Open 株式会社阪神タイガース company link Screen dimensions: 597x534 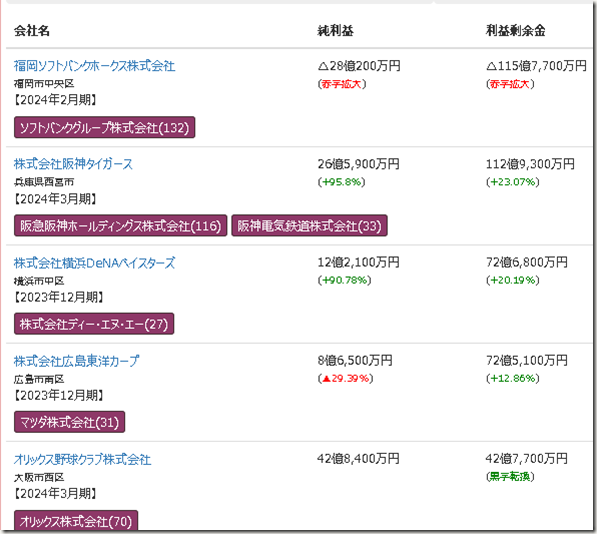pos(73,164)
